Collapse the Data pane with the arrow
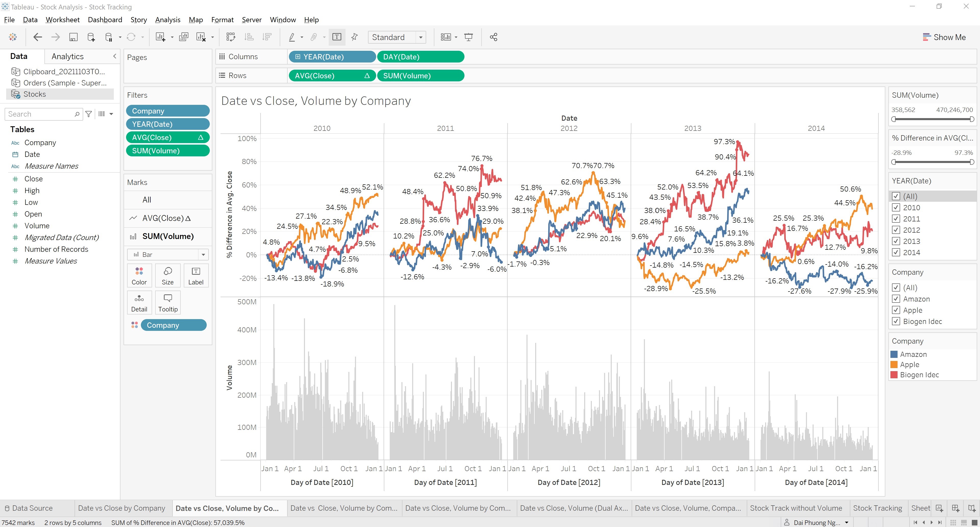Image resolution: width=980 pixels, height=527 pixels. click(x=115, y=56)
